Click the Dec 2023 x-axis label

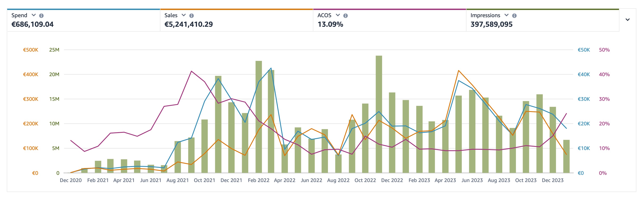coord(553,180)
